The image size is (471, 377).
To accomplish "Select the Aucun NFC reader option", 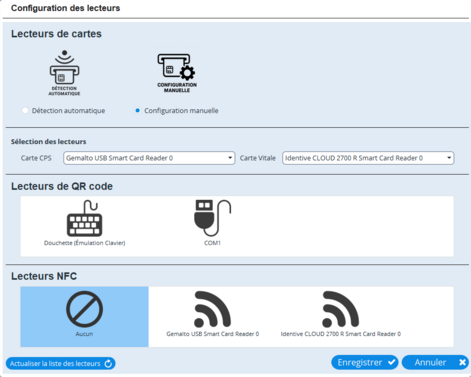I will pos(84,317).
